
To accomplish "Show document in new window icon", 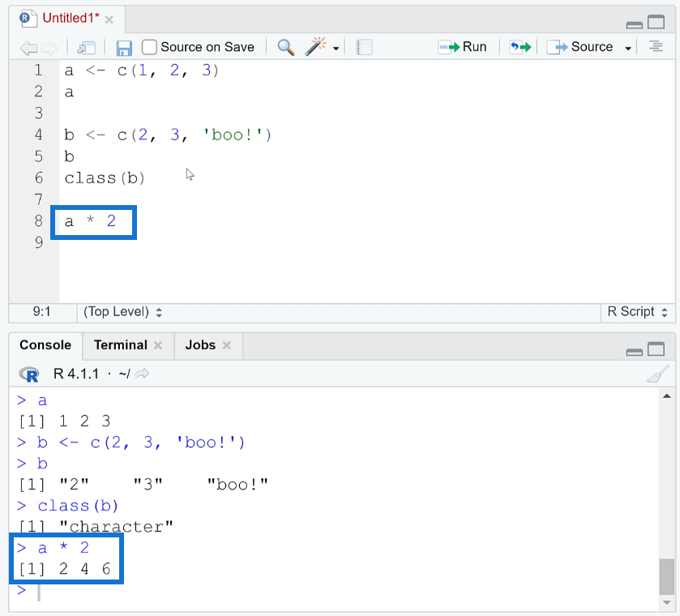I will [x=86, y=48].
